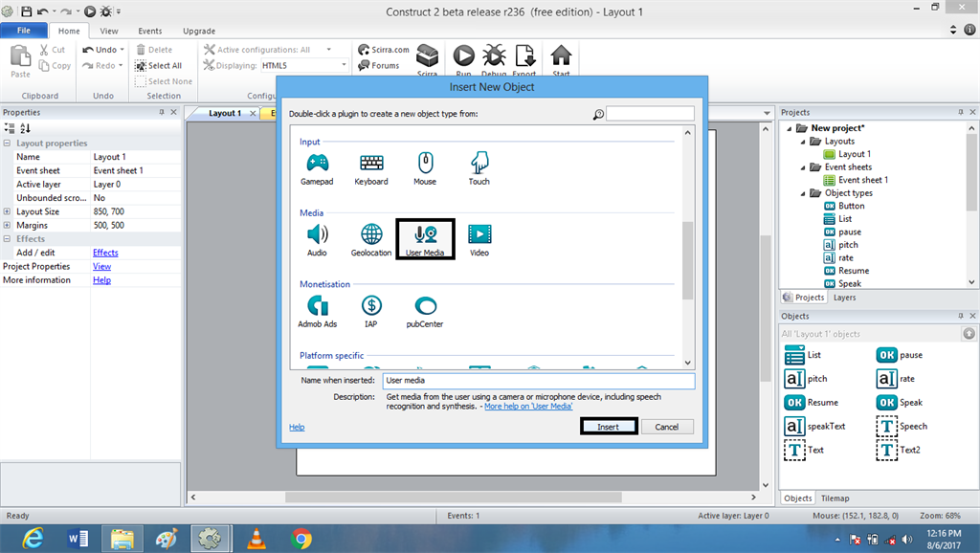
Task: Click the Export project icon
Action: click(524, 55)
